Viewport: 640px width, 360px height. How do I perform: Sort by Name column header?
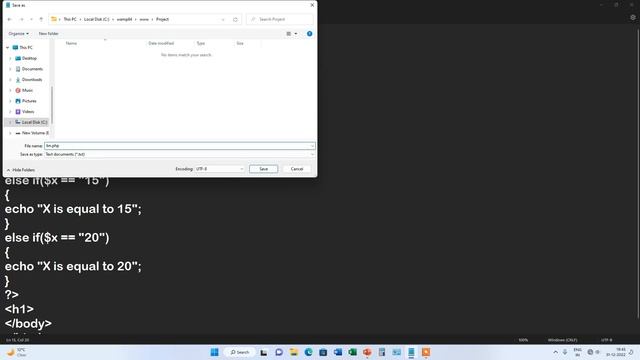[71, 43]
